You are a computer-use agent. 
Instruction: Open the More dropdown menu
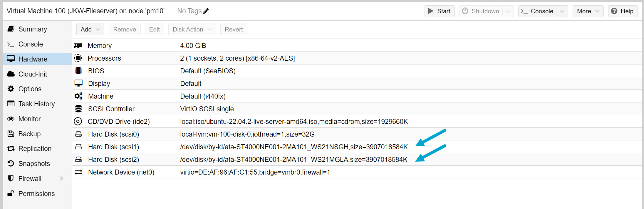[x=588, y=11]
